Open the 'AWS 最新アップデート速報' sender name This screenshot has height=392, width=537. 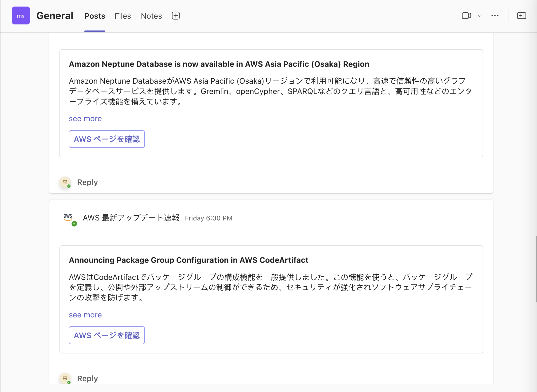pos(131,218)
